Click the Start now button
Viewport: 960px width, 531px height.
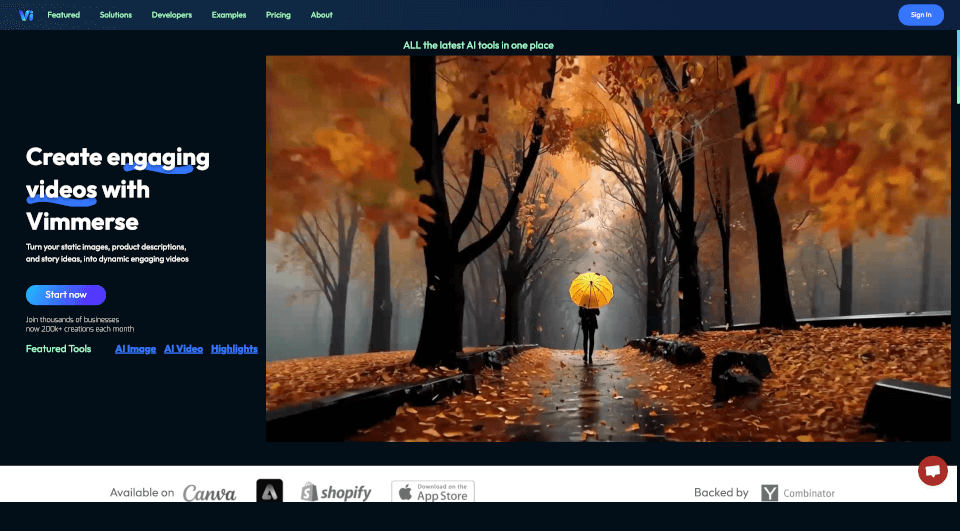66,295
